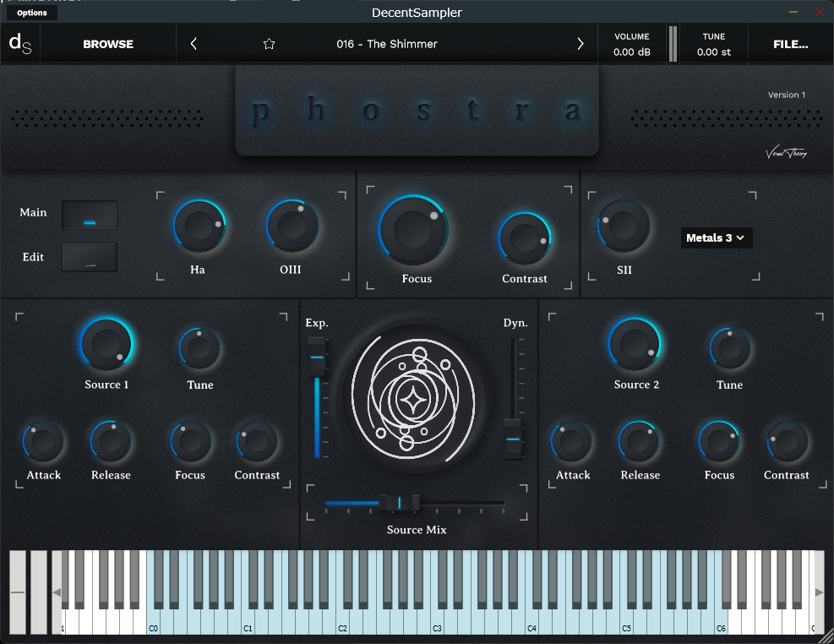Click the keyboard scroll-right arrow
This screenshot has width=834, height=644.
point(820,592)
